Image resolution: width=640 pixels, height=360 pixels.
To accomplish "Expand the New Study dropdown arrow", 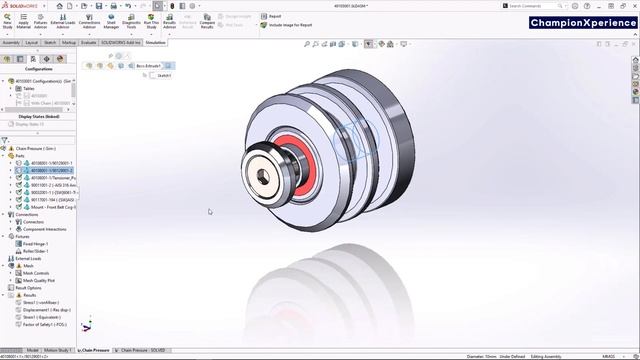I will (7, 35).
